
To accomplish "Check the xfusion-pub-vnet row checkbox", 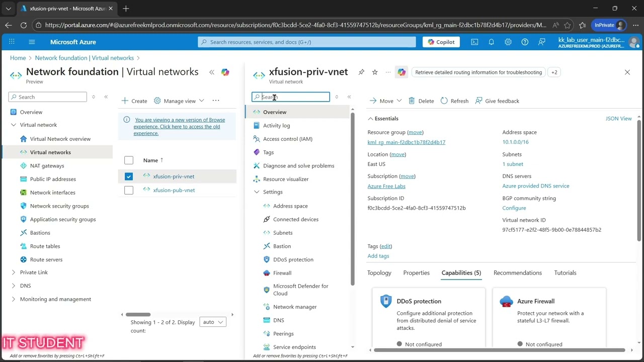I will (x=129, y=190).
